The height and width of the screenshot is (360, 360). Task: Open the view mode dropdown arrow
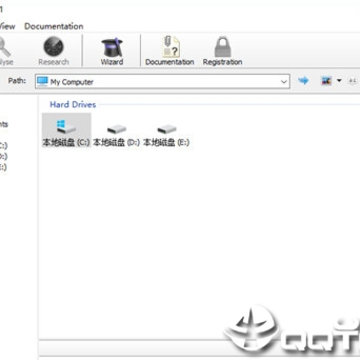point(339,81)
